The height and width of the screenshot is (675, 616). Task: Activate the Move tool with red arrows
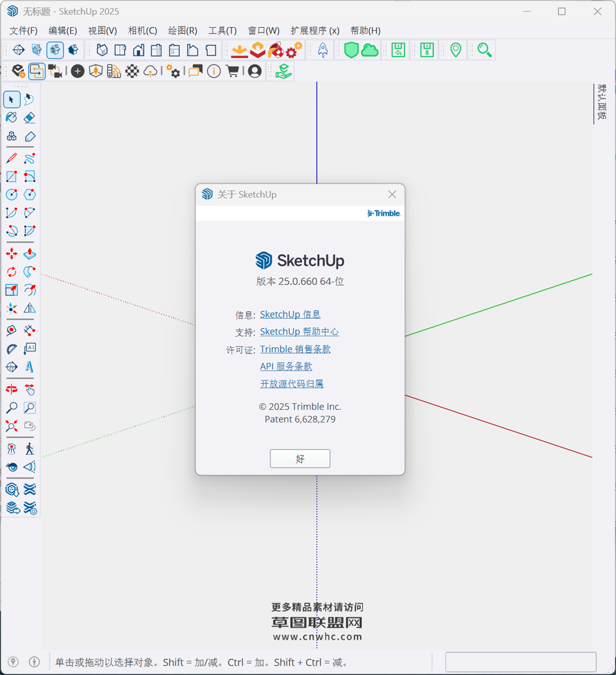[x=11, y=254]
